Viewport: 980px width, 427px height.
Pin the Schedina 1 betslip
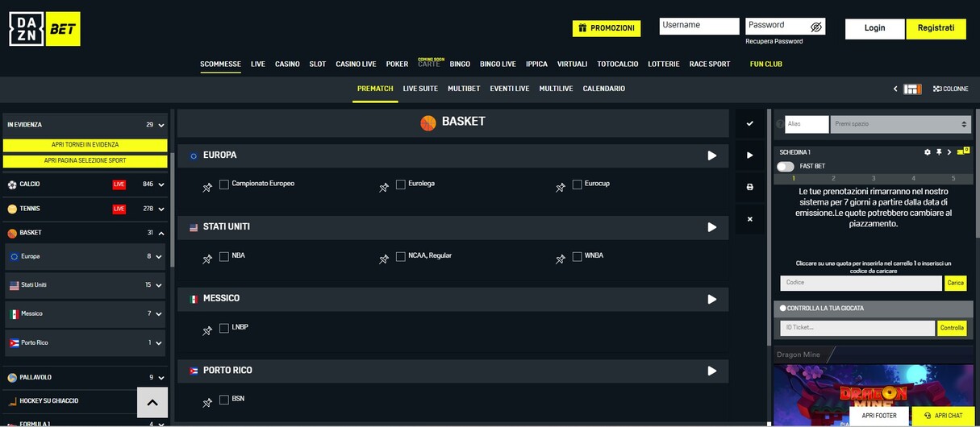pos(939,152)
